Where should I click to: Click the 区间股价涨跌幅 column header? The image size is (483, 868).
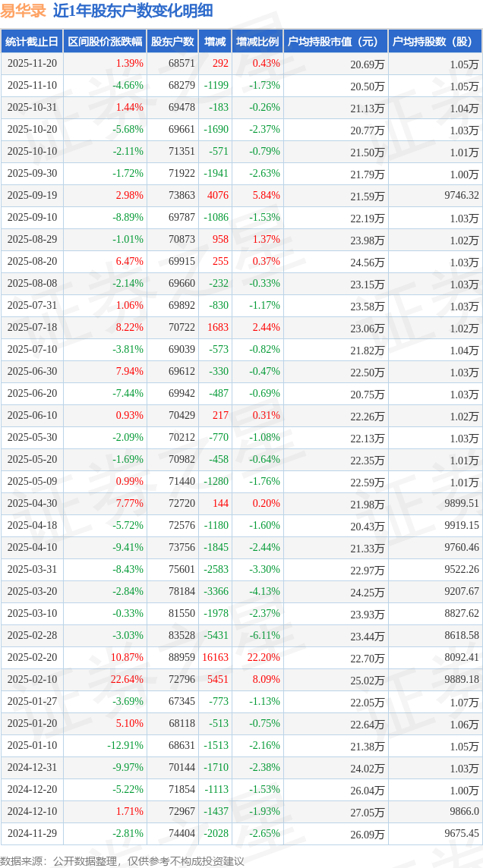105,42
